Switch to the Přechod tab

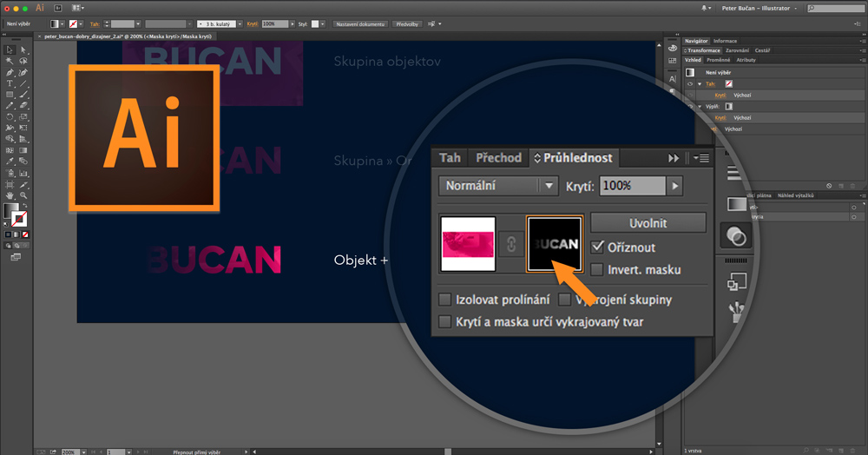498,158
